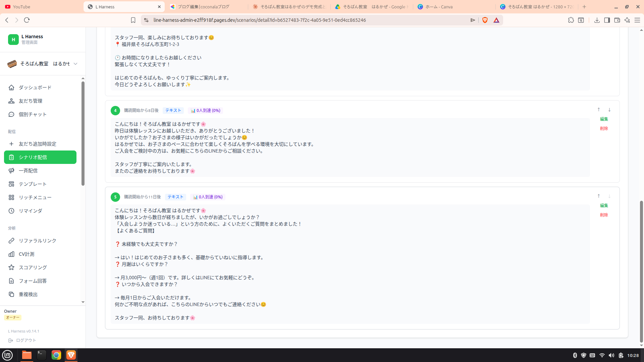Click the page vertical scrollbar
The image size is (644, 362).
tap(641, 271)
